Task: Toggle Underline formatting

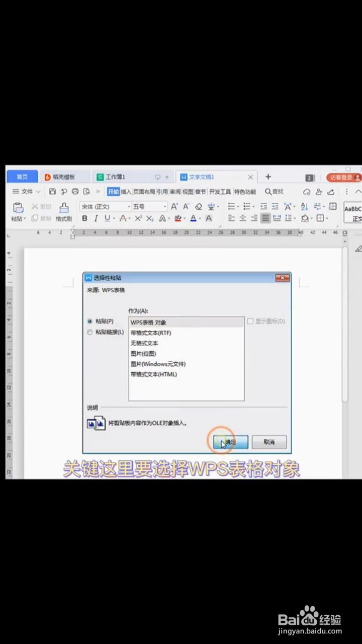Action: pyautogui.click(x=107, y=218)
